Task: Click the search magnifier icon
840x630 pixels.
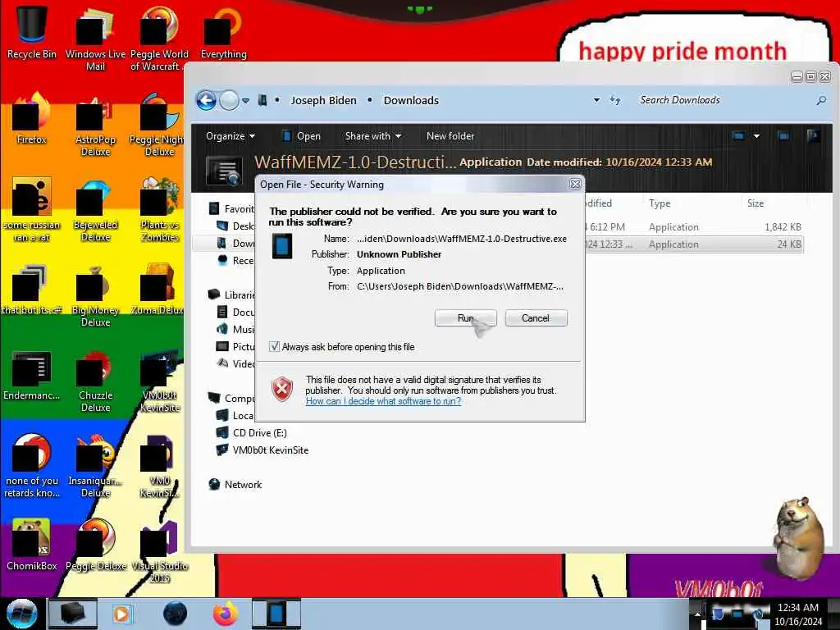Action: point(820,100)
